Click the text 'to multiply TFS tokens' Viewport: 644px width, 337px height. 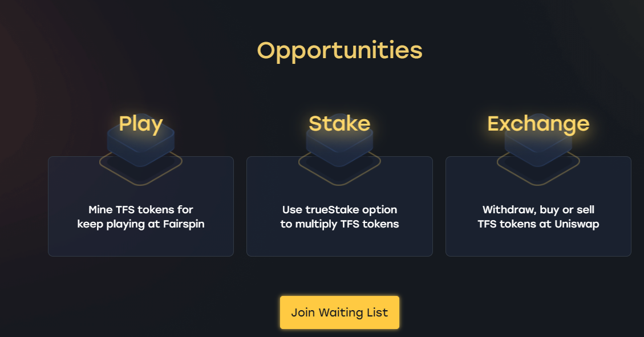tap(339, 224)
